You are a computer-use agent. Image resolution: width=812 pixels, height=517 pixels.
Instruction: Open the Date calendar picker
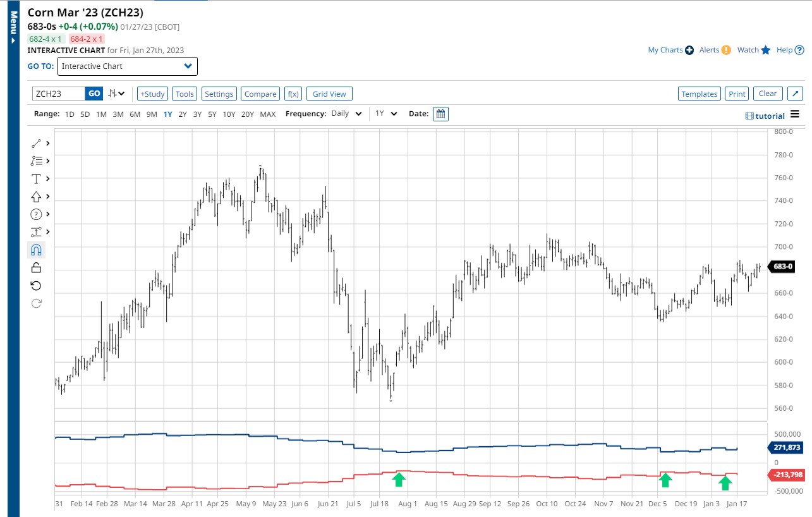click(x=441, y=114)
